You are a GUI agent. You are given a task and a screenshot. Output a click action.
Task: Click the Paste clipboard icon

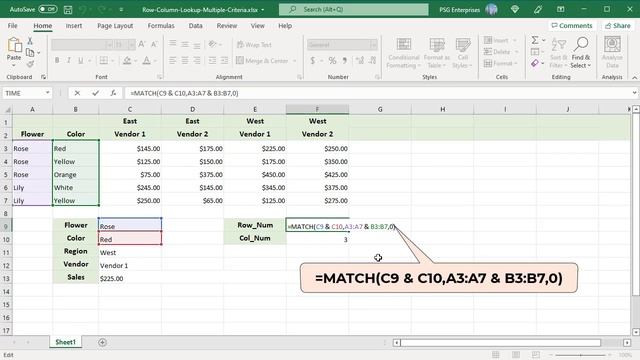[x=14, y=45]
